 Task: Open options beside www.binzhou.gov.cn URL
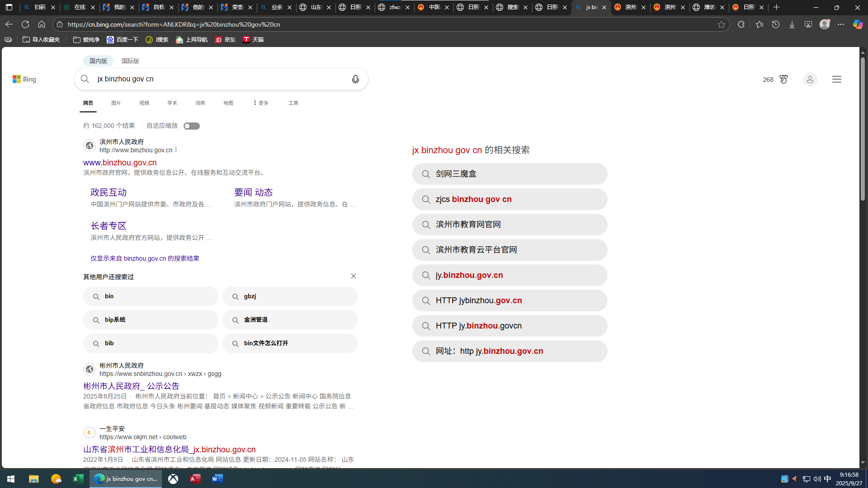pyautogui.click(x=176, y=150)
